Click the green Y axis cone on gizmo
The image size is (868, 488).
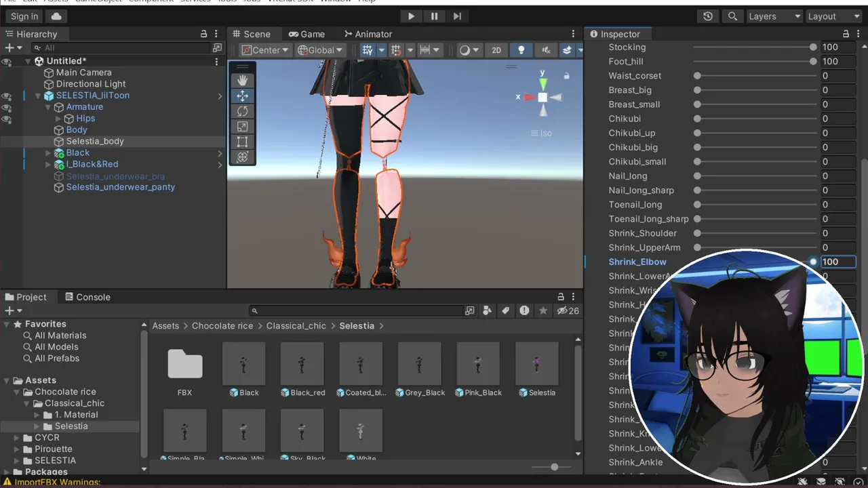click(x=542, y=83)
